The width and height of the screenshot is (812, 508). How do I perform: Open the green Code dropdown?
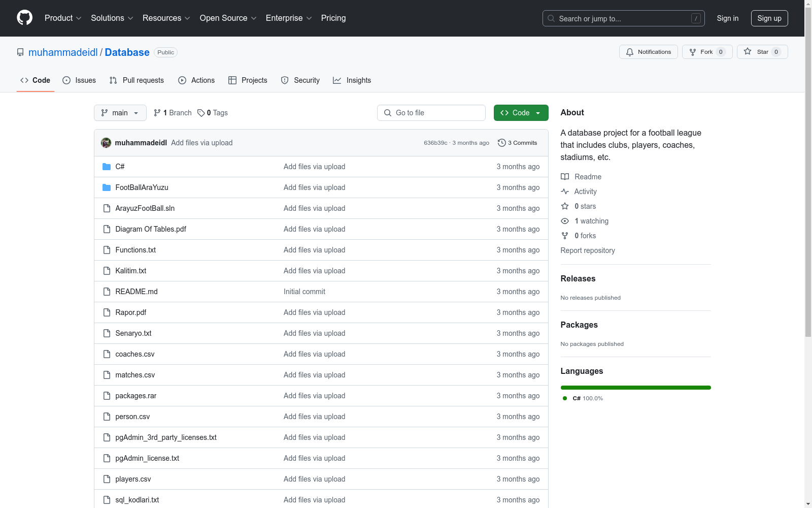coord(521,113)
